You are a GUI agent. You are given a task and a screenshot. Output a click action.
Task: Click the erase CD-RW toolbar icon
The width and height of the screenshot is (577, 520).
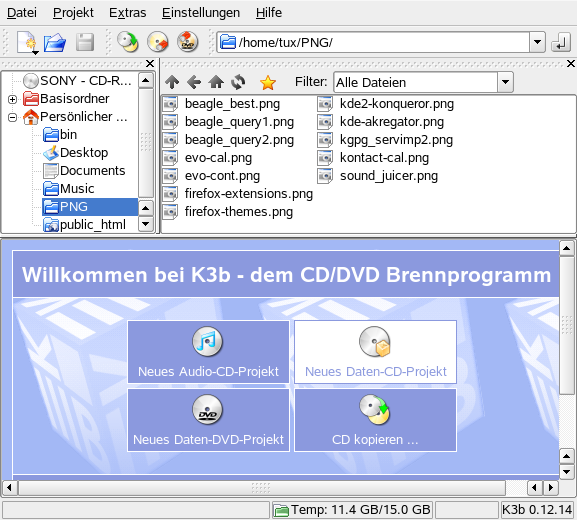157,42
